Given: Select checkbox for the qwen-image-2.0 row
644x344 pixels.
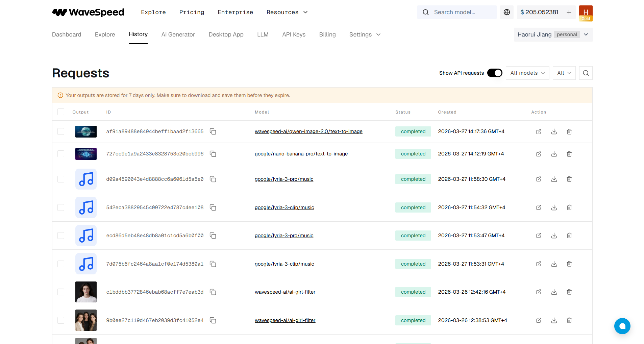Looking at the screenshot, I should point(61,131).
